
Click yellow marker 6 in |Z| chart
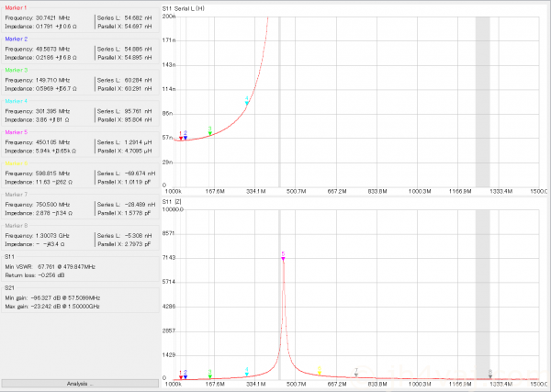pos(319,373)
